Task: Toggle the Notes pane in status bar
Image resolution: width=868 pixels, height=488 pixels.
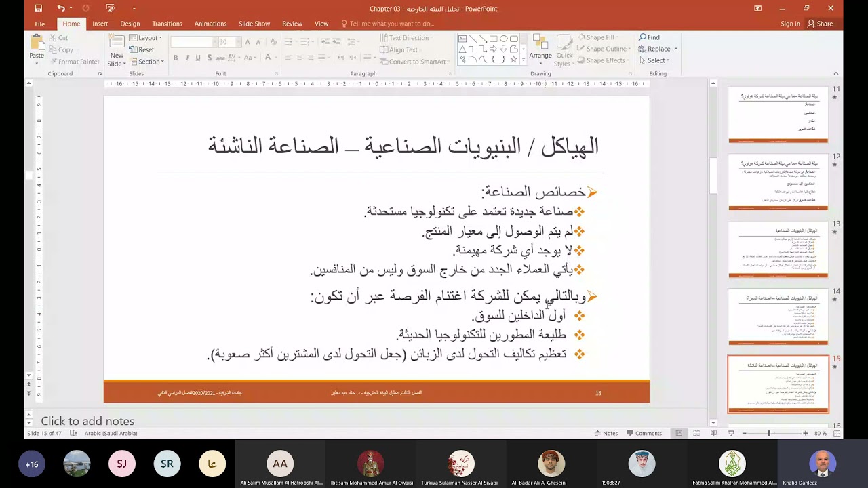Action: (606, 433)
